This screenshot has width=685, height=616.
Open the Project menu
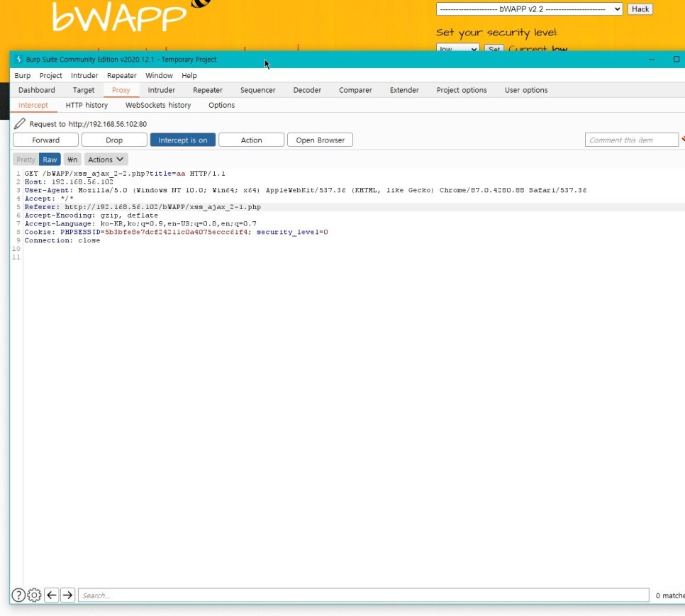pyautogui.click(x=50, y=76)
